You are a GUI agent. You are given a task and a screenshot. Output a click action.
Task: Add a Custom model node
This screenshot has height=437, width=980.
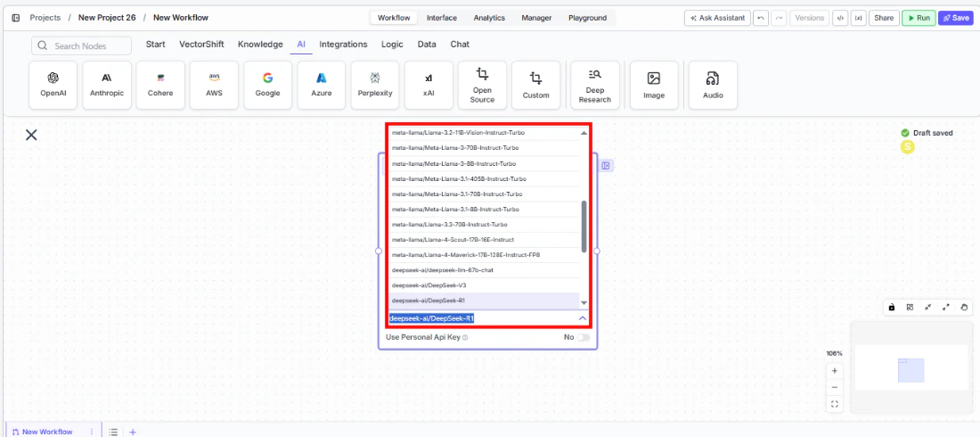pyautogui.click(x=535, y=85)
